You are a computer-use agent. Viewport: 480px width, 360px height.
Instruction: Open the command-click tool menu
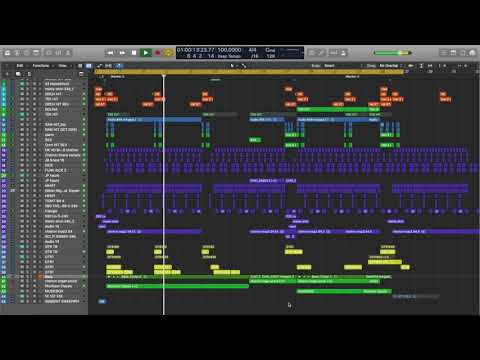[x=244, y=66]
